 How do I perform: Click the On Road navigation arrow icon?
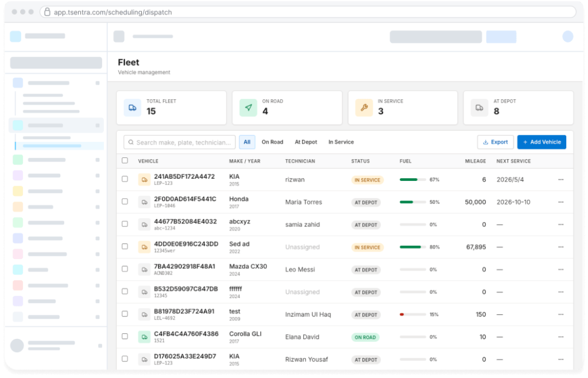pyautogui.click(x=248, y=107)
